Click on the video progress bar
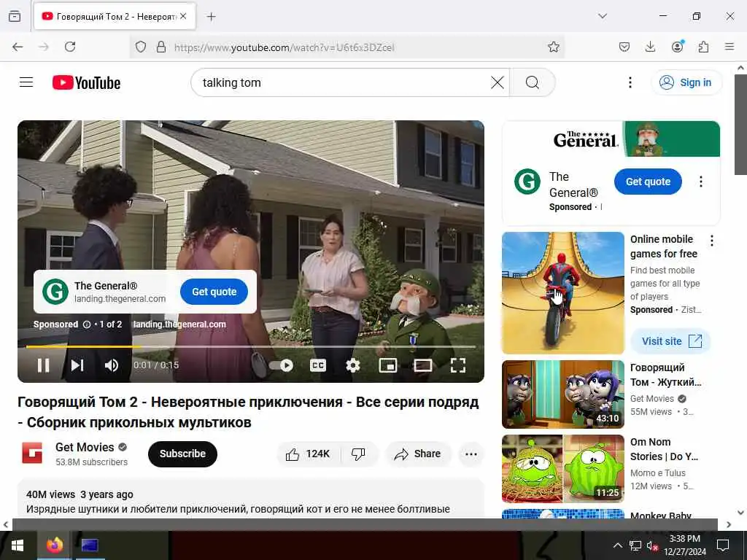The width and height of the screenshot is (747, 560). [x=251, y=346]
